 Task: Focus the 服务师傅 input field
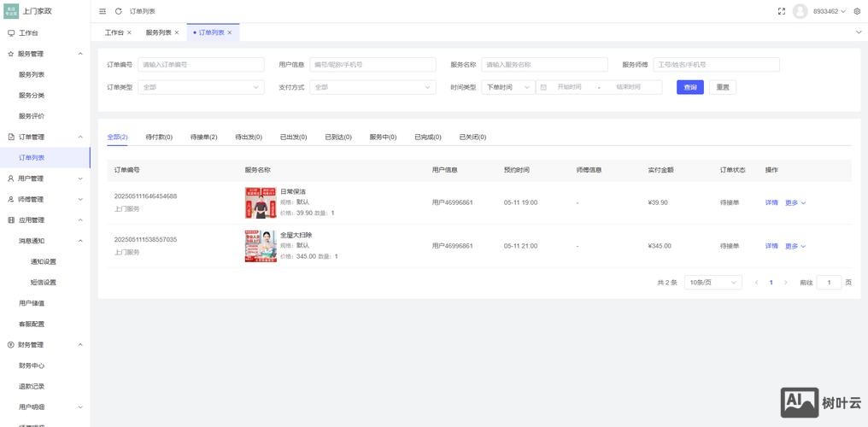[x=716, y=65]
